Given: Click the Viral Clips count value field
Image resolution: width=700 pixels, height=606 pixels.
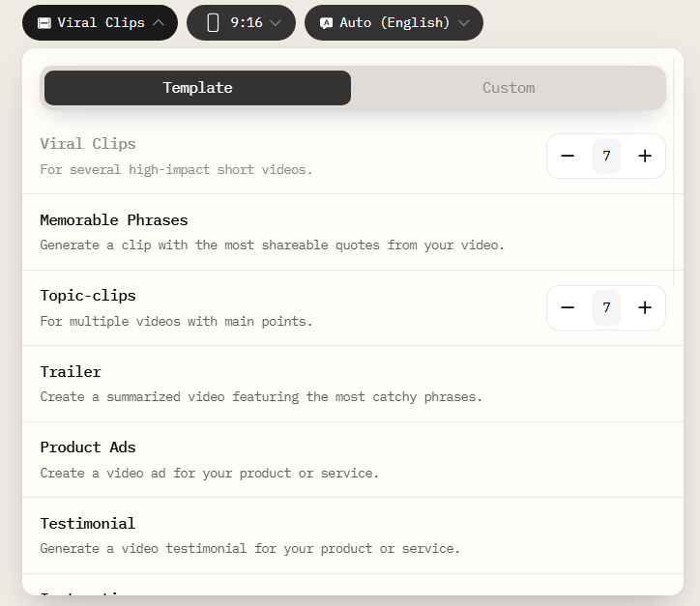Looking at the screenshot, I should [x=606, y=156].
